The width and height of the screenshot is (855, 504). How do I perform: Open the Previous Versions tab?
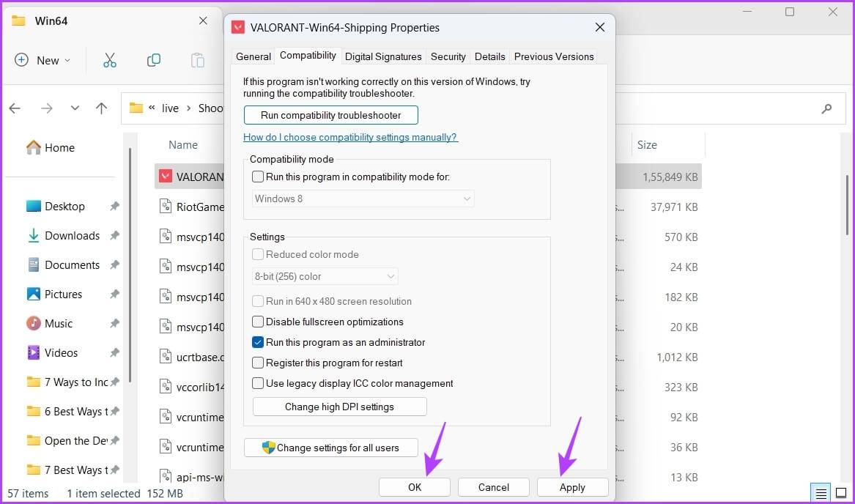tap(554, 56)
